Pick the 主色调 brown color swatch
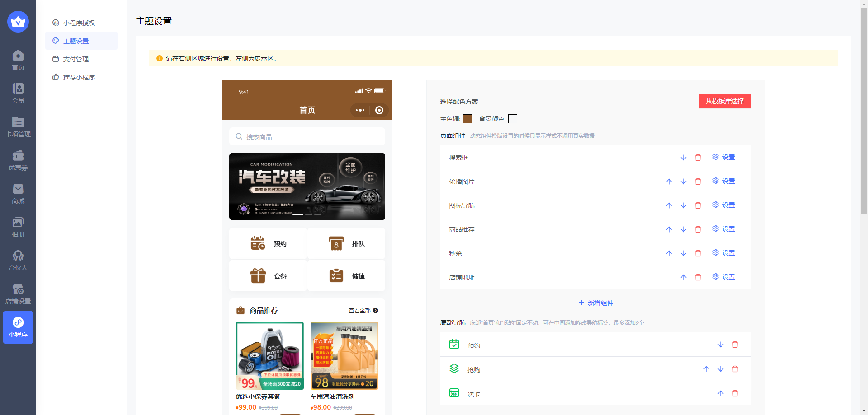The height and width of the screenshot is (415, 868). pos(467,119)
